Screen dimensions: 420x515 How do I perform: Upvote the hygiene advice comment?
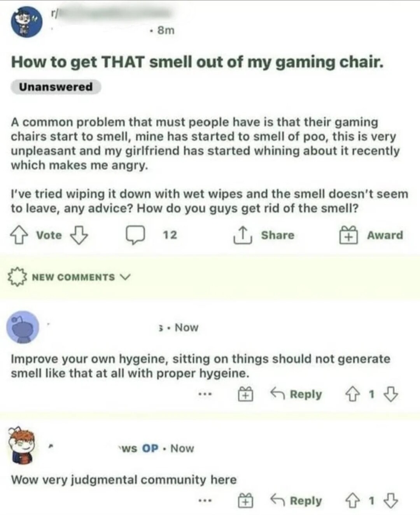pyautogui.click(x=352, y=395)
